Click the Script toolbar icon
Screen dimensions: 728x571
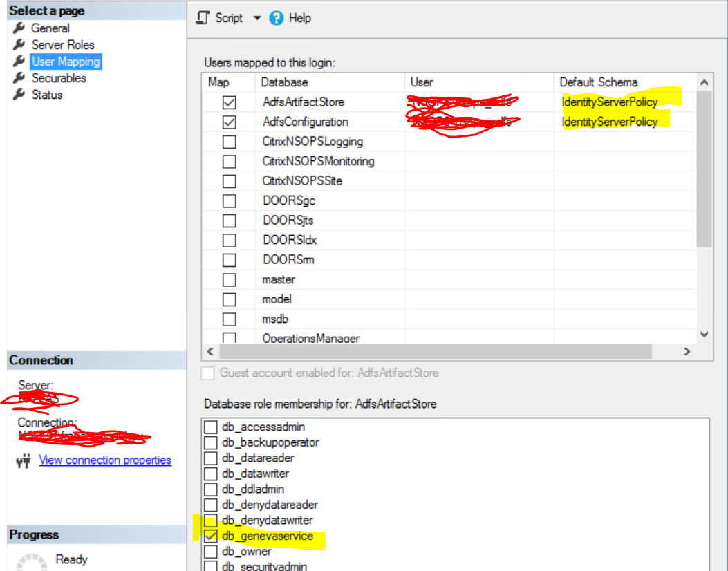click(x=203, y=18)
